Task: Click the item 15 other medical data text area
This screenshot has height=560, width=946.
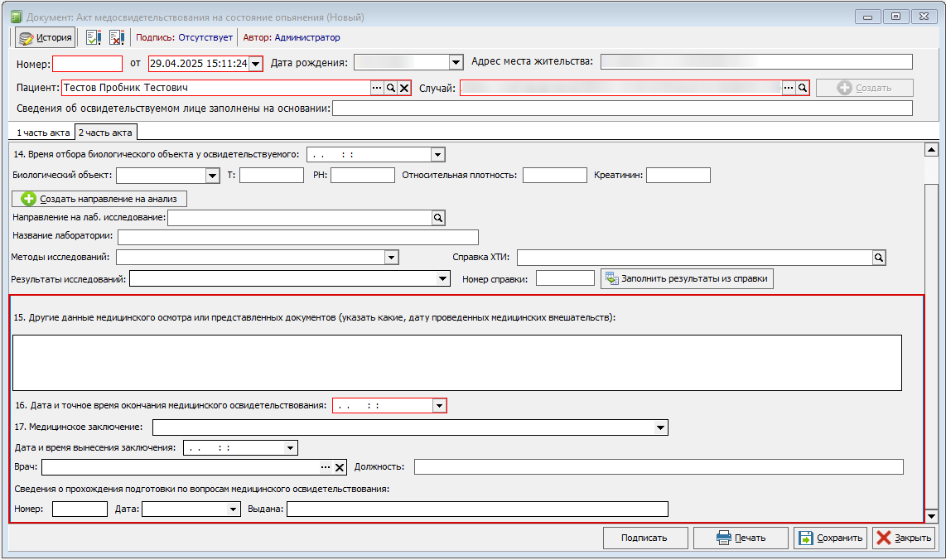Action: [x=457, y=364]
